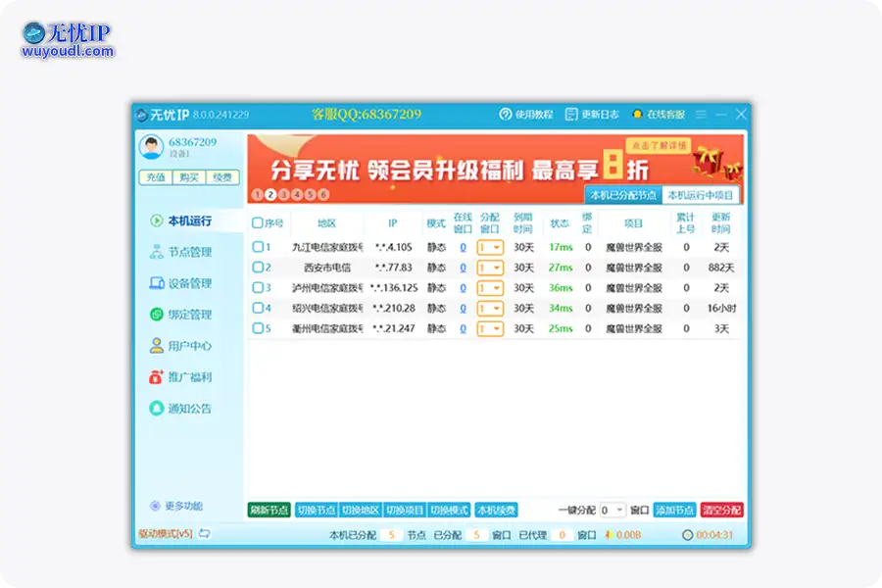Viewport: 882px width, 588px height.
Task: Open the hamburger menu in title bar
Action: tap(701, 115)
